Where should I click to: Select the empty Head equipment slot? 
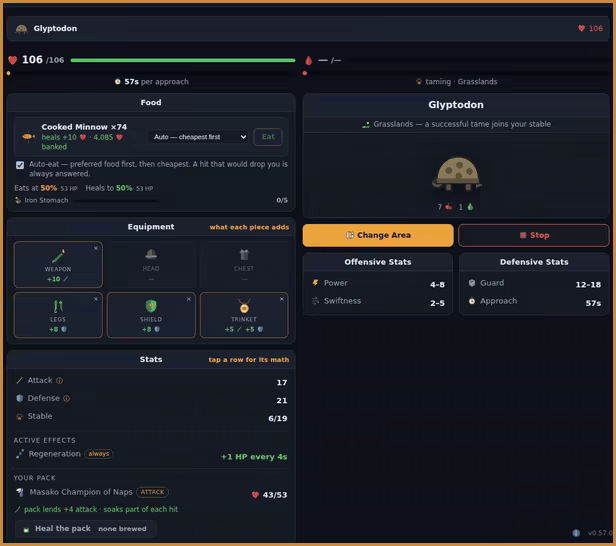coord(151,264)
